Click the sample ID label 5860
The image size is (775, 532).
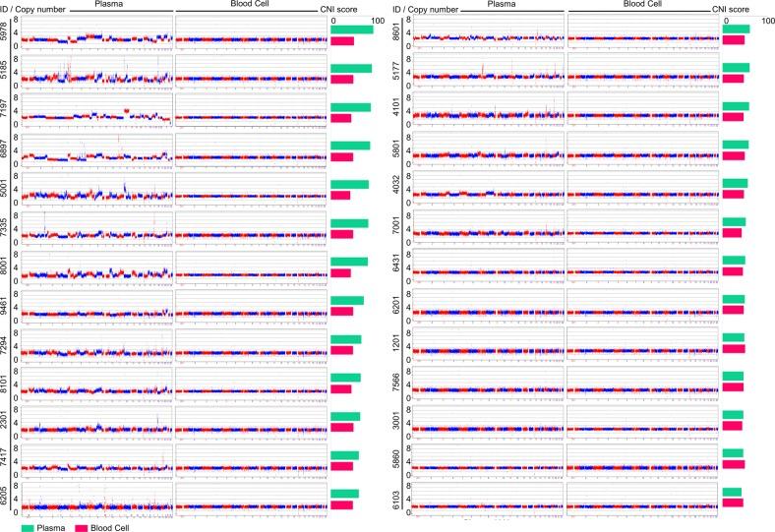[x=396, y=459]
